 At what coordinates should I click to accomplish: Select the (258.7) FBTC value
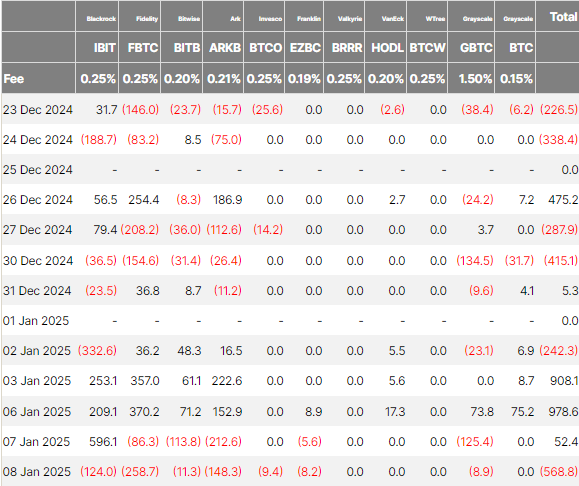(x=140, y=471)
